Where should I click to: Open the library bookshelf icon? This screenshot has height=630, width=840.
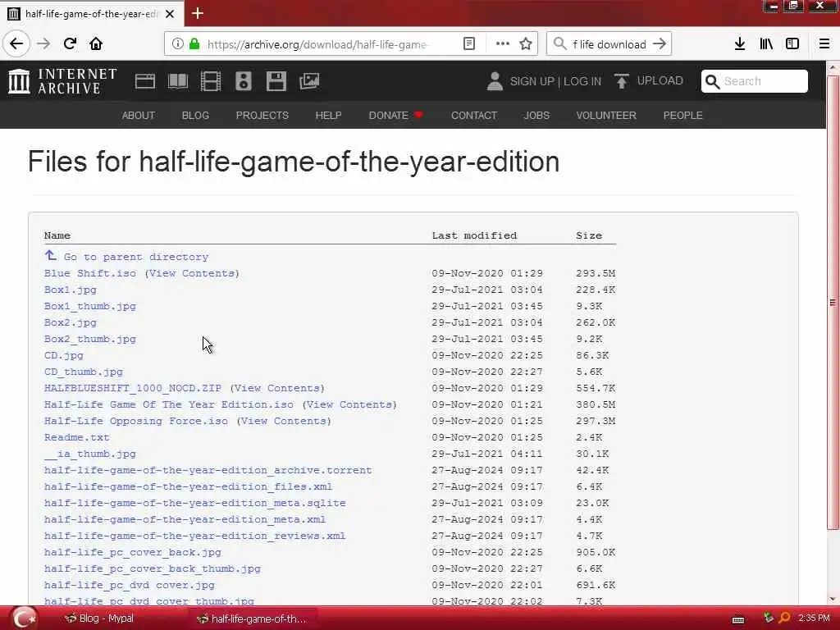(x=766, y=44)
